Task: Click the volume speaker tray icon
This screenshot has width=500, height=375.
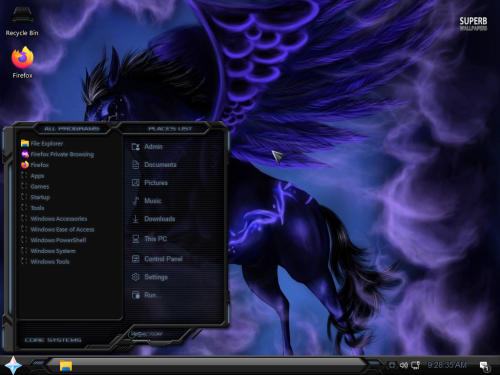Action: (404, 365)
